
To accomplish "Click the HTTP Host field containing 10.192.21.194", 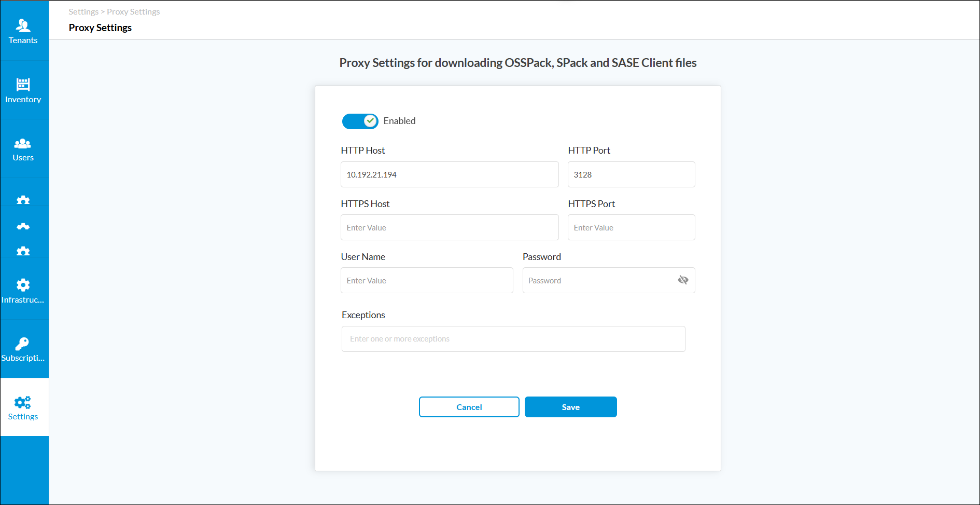I will tap(449, 174).
